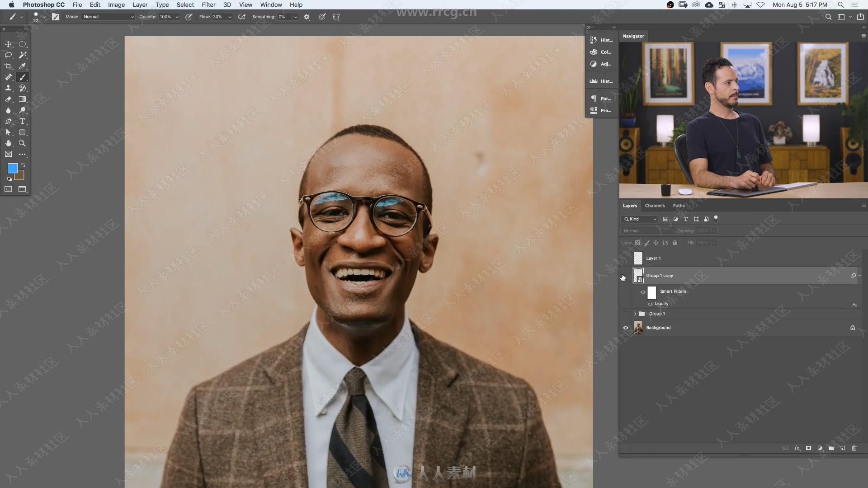Open the Edit Toolbar ellipsis
Viewport: 868px width, 488px height.
point(22,155)
